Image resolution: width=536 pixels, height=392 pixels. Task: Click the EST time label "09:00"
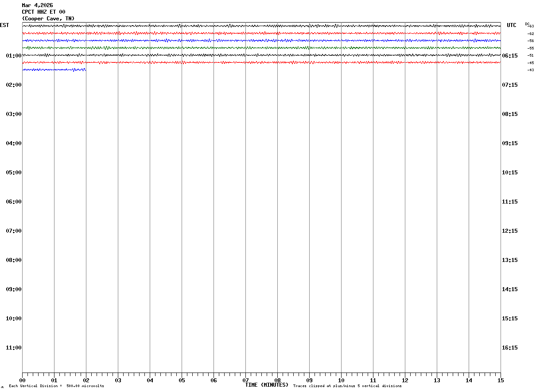14,289
